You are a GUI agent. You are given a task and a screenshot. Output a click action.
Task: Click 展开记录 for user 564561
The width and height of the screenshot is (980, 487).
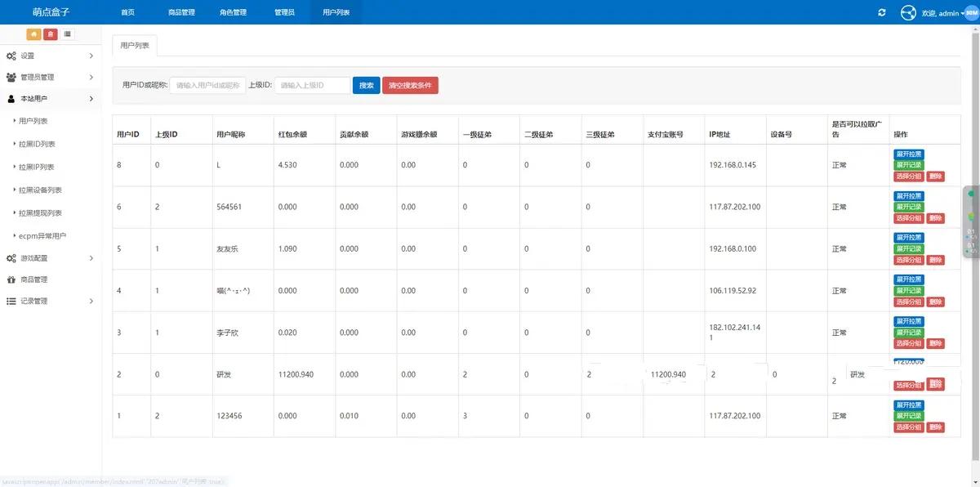909,207
